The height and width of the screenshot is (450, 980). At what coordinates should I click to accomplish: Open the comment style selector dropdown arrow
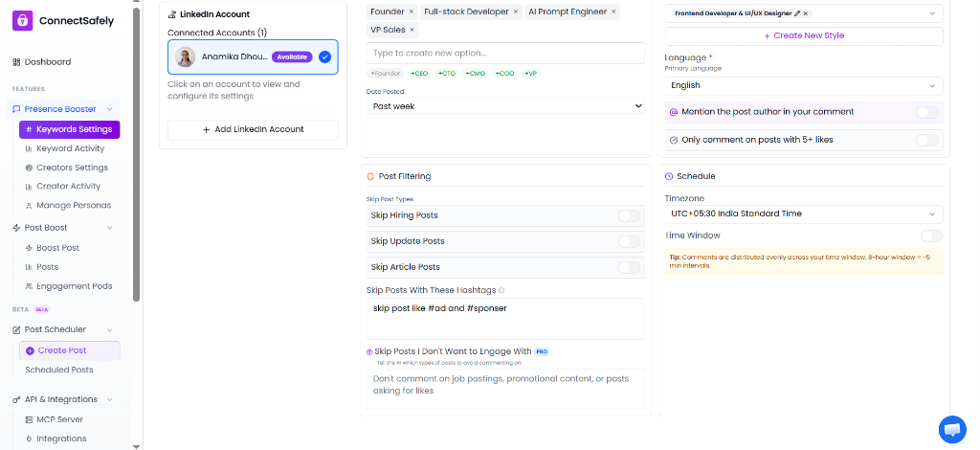click(x=932, y=13)
